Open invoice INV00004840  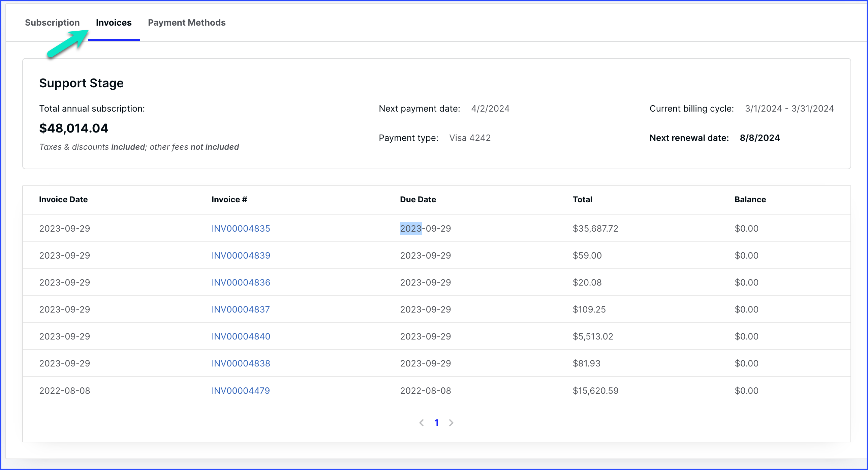(241, 336)
